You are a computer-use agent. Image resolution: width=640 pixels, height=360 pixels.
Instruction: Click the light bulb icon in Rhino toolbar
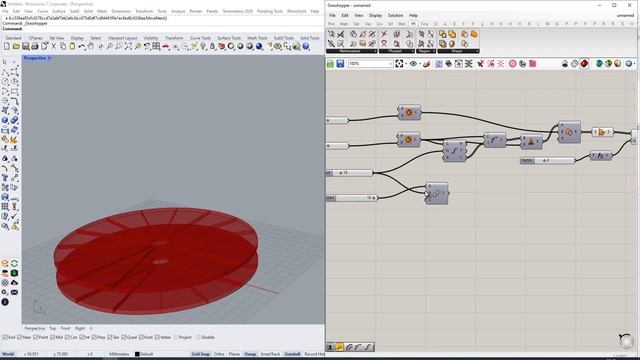(203, 47)
